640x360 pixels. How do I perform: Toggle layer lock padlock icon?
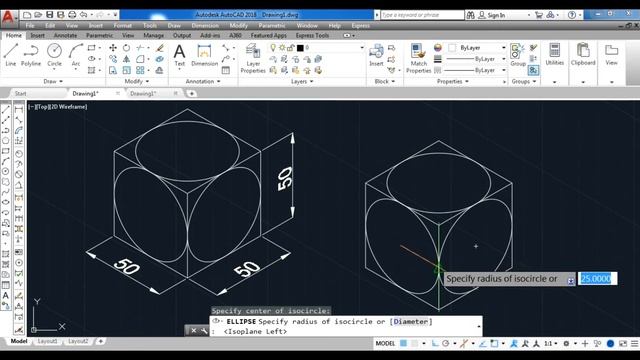pos(291,48)
